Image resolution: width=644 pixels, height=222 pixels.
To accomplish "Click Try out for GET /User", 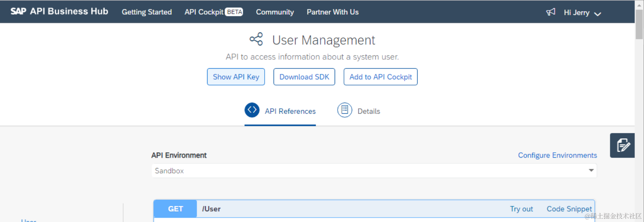I will (x=521, y=209).
